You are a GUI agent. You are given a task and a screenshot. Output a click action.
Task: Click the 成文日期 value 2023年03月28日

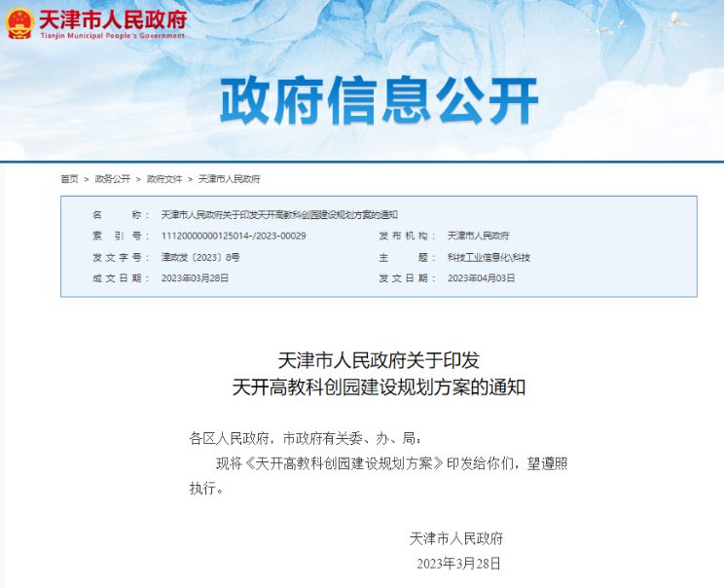click(195, 278)
